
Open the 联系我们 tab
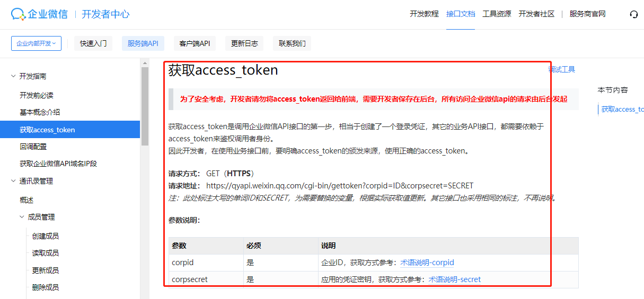coord(292,43)
